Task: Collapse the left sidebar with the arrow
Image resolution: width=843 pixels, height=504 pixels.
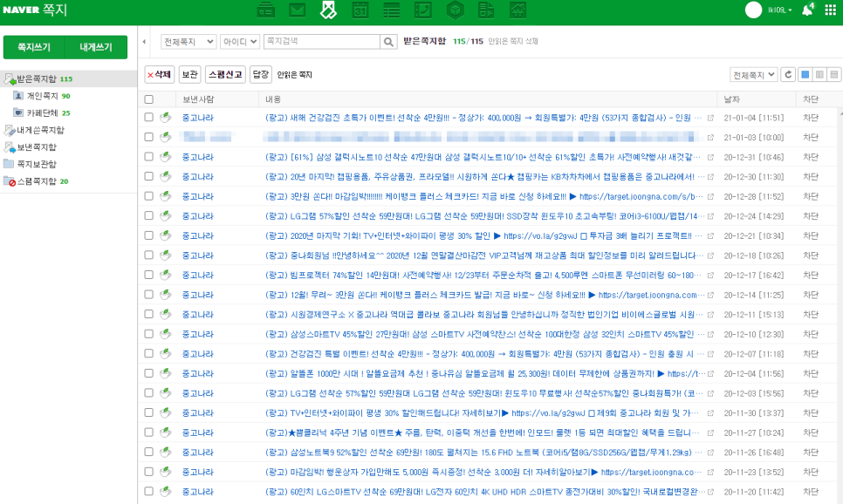Action: (x=144, y=41)
